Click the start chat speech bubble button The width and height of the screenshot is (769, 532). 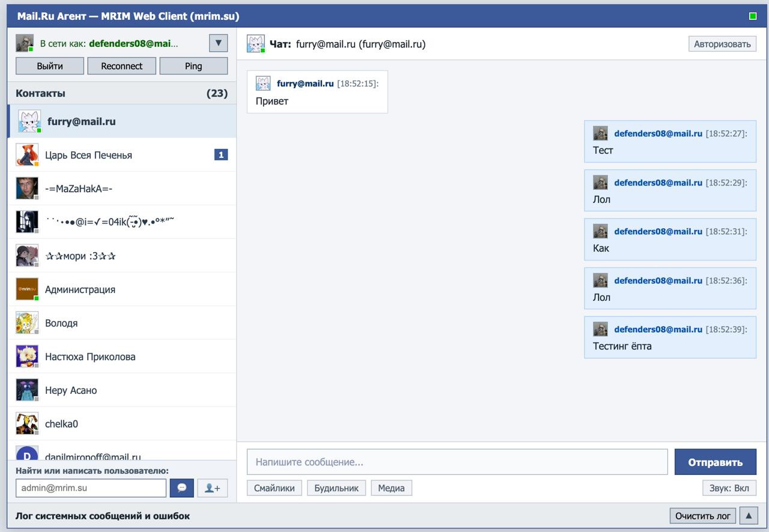(x=182, y=488)
